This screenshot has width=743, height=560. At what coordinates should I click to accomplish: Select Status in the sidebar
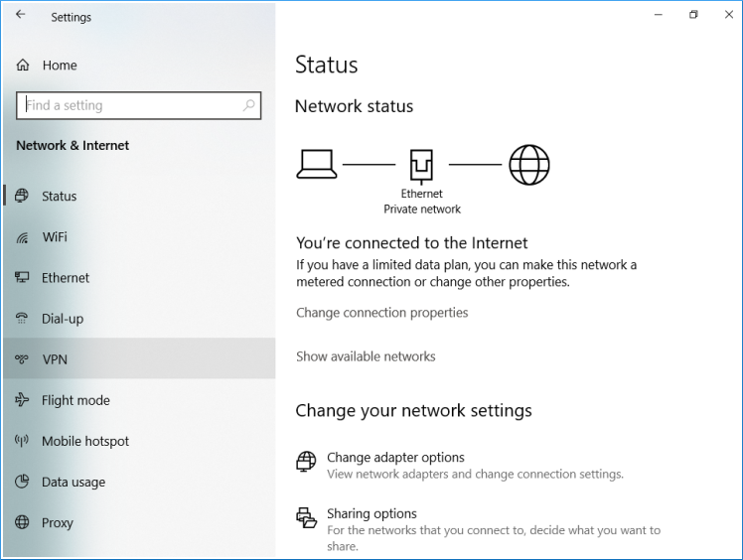point(59,197)
